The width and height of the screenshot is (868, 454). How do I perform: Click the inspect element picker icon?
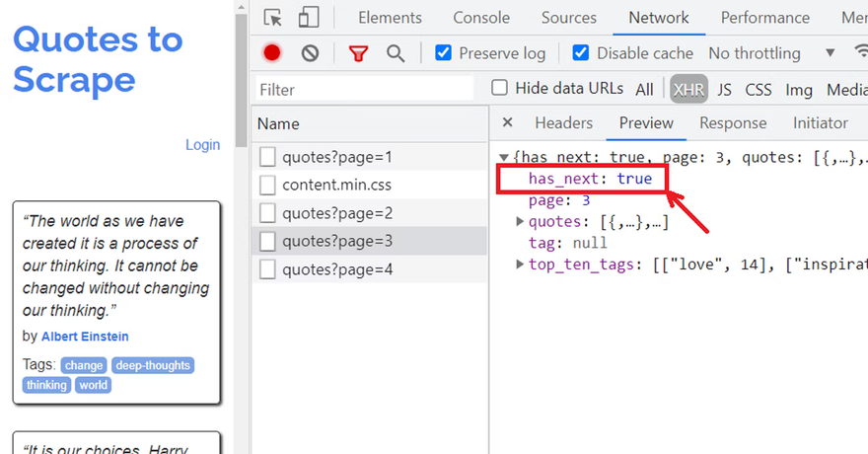click(x=273, y=18)
